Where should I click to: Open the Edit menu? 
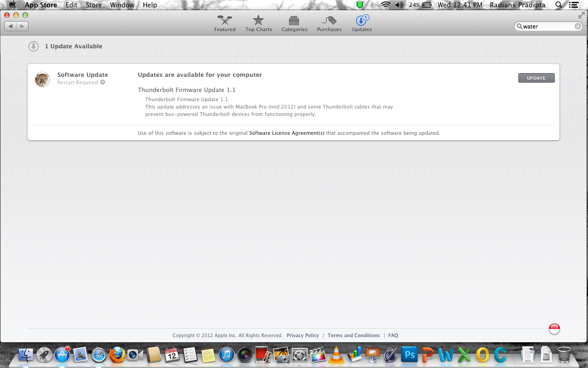71,5
